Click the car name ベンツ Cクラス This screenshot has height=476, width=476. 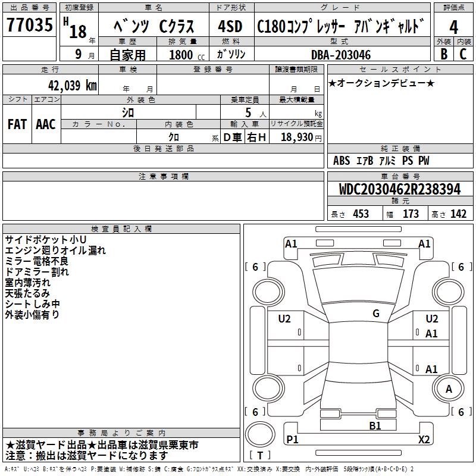pos(154,26)
